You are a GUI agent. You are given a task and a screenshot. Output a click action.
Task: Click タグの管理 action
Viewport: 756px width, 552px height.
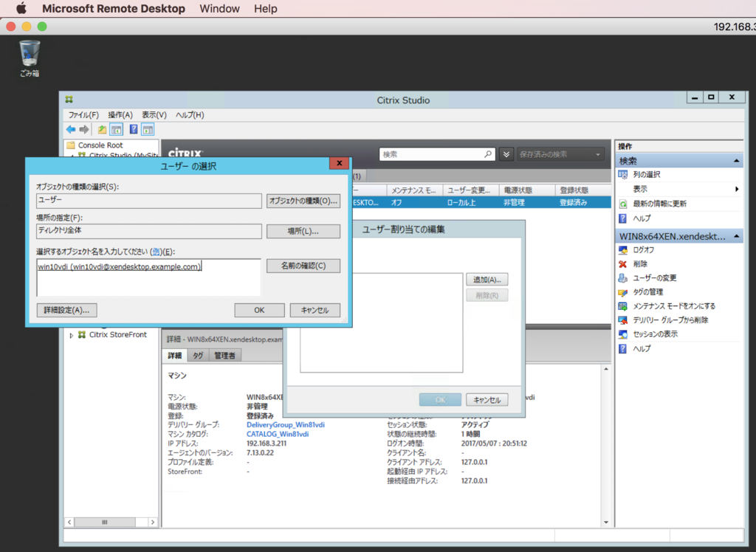tap(647, 291)
